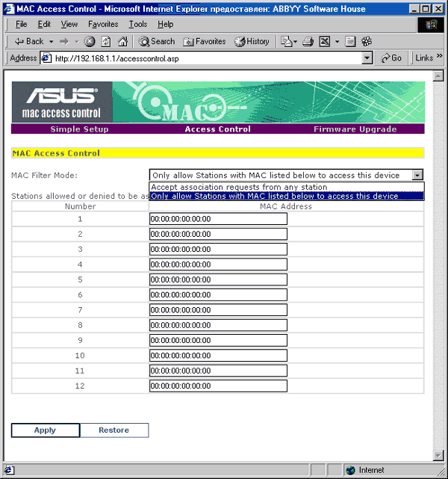Go to Home page icon
Screen dimensions: 448x479
[x=123, y=41]
